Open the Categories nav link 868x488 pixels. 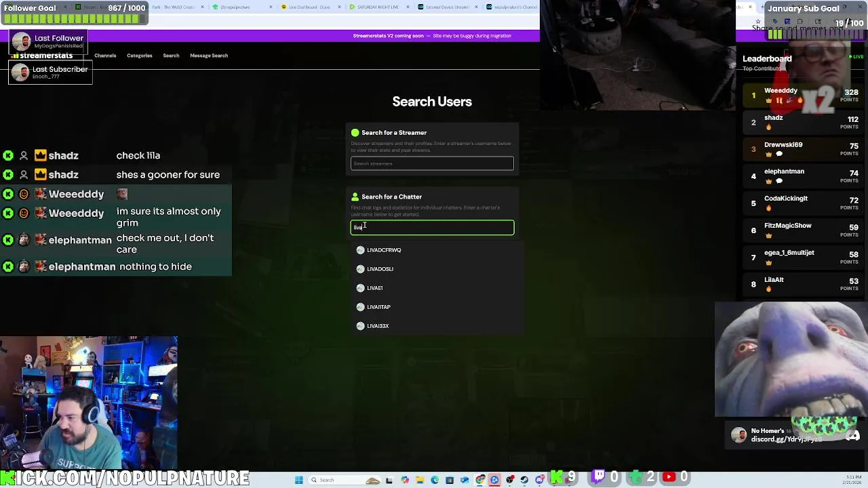(139, 56)
